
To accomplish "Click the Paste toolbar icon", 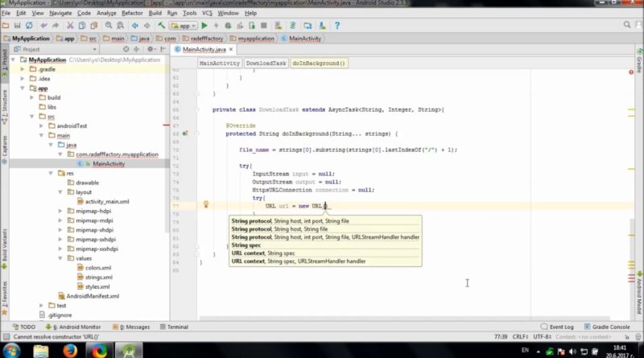I will click(x=94, y=26).
